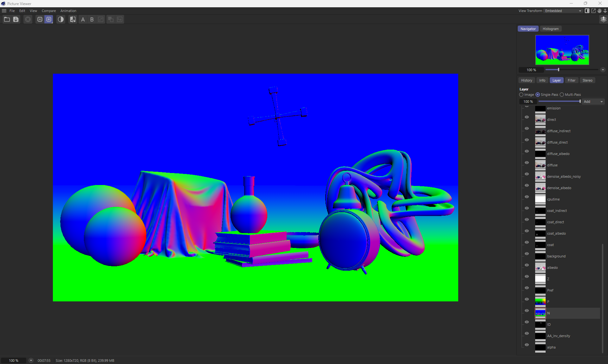Set image as compare B
Image resolution: width=608 pixels, height=364 pixels.
pyautogui.click(x=92, y=19)
